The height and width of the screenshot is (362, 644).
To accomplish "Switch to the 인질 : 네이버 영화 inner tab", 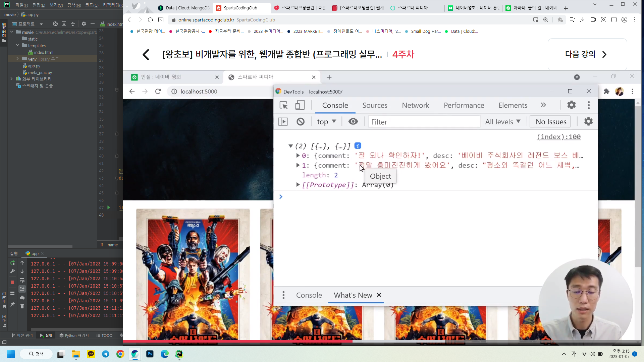I will pos(174,77).
